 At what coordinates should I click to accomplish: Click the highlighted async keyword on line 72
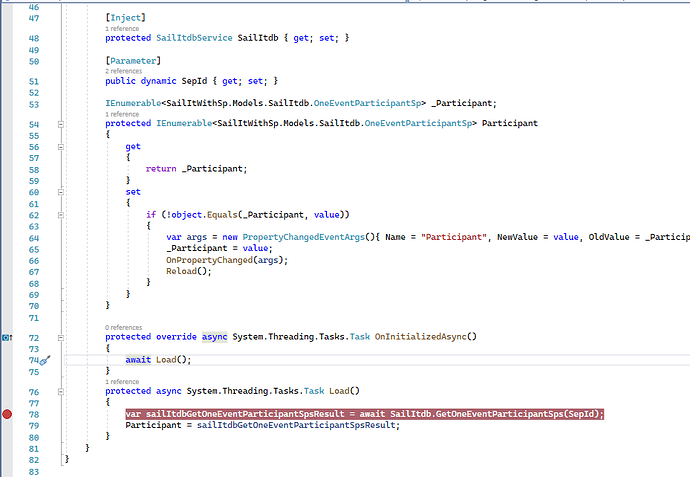click(x=214, y=337)
